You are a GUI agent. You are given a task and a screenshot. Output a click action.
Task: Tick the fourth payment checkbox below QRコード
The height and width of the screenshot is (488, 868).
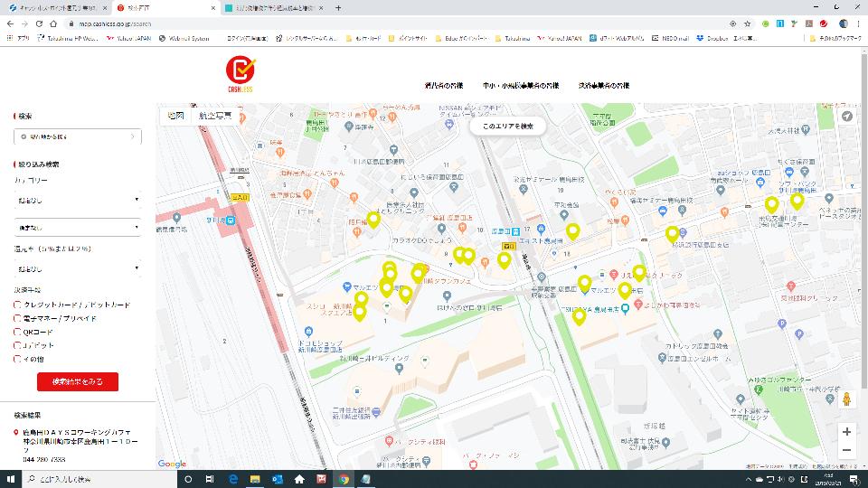17,345
